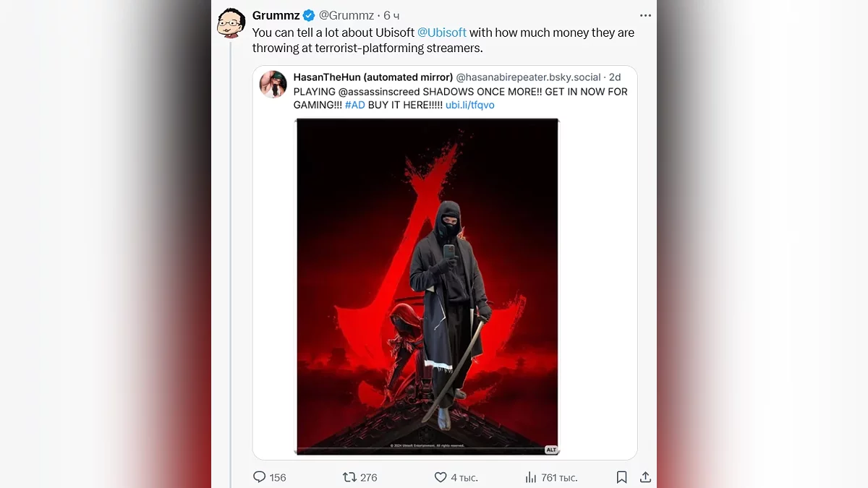Open the more options menu on Grummz's tweet
868x488 pixels.
click(645, 15)
